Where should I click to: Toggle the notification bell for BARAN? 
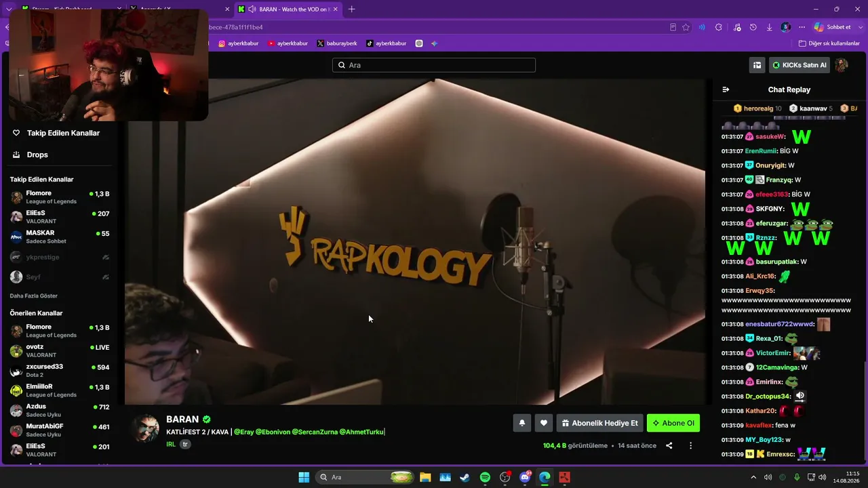pos(521,423)
